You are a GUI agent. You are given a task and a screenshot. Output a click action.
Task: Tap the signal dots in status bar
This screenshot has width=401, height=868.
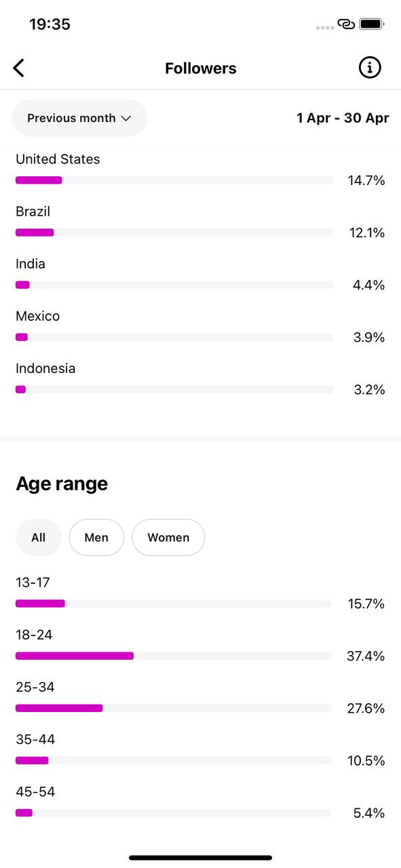(x=325, y=27)
